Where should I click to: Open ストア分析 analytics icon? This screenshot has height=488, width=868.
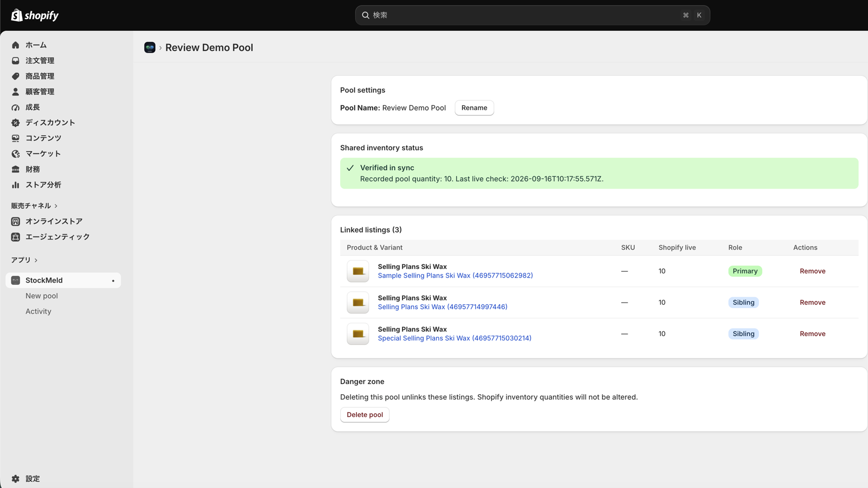coord(16,185)
